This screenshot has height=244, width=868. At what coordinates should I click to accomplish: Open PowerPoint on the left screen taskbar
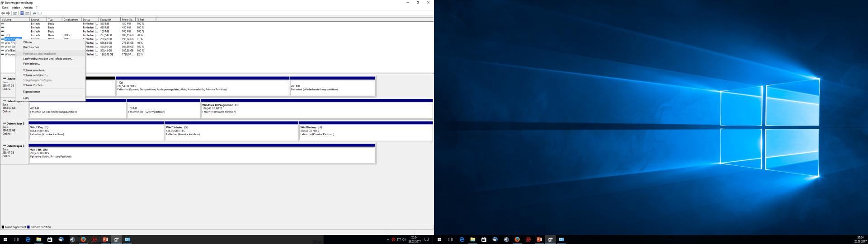pos(105,239)
